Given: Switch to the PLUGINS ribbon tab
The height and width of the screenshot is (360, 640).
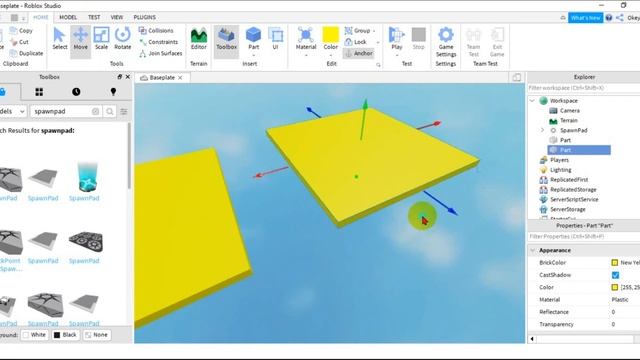Looking at the screenshot, I should pyautogui.click(x=144, y=17).
